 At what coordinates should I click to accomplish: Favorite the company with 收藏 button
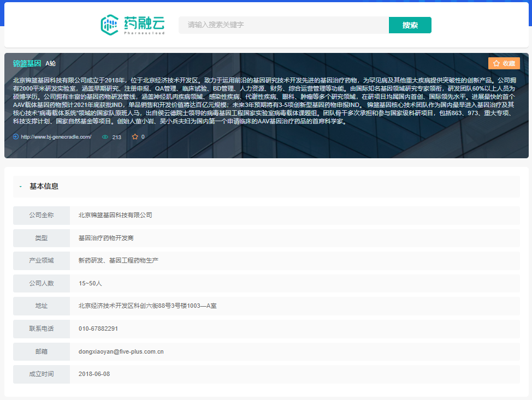(504, 63)
